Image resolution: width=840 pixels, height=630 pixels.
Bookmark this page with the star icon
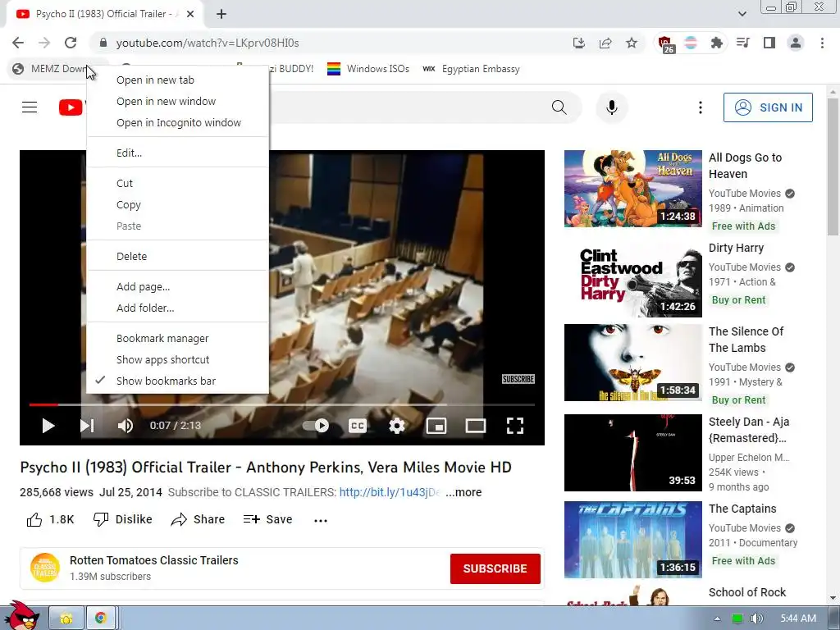click(x=632, y=43)
